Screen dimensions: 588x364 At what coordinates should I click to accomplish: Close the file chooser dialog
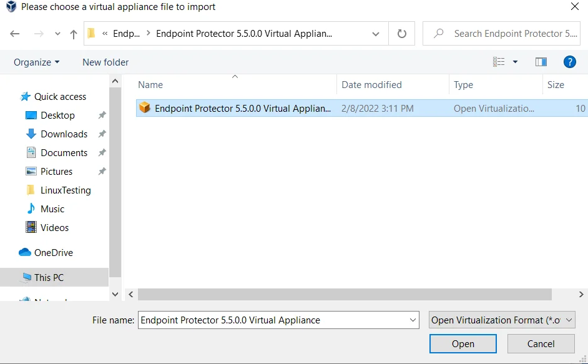(x=574, y=6)
